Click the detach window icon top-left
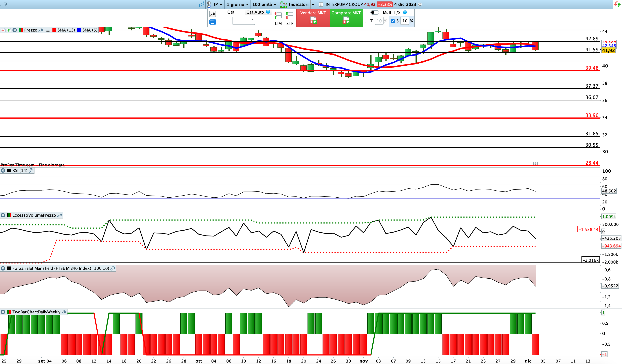Viewport: 622px width, 364px height. [x=5, y=4]
